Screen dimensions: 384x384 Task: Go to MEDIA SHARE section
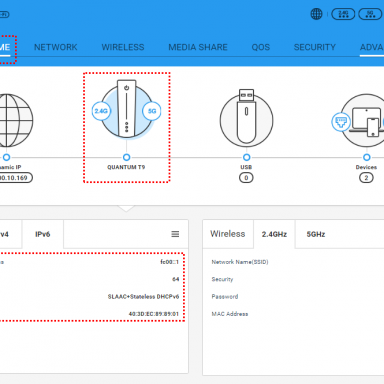tap(198, 47)
